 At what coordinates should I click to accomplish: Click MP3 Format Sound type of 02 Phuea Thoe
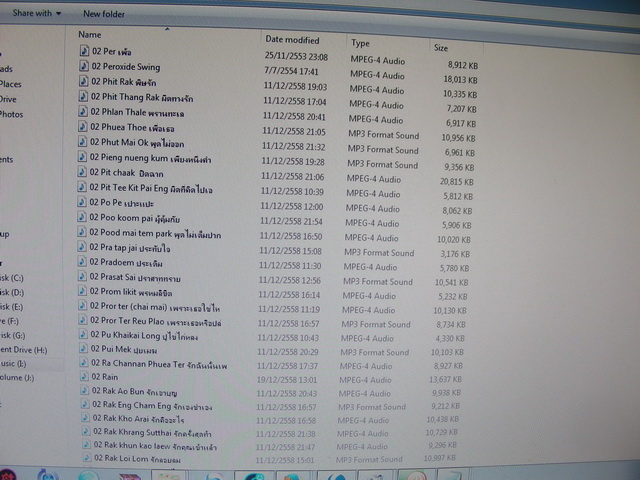coord(384,135)
